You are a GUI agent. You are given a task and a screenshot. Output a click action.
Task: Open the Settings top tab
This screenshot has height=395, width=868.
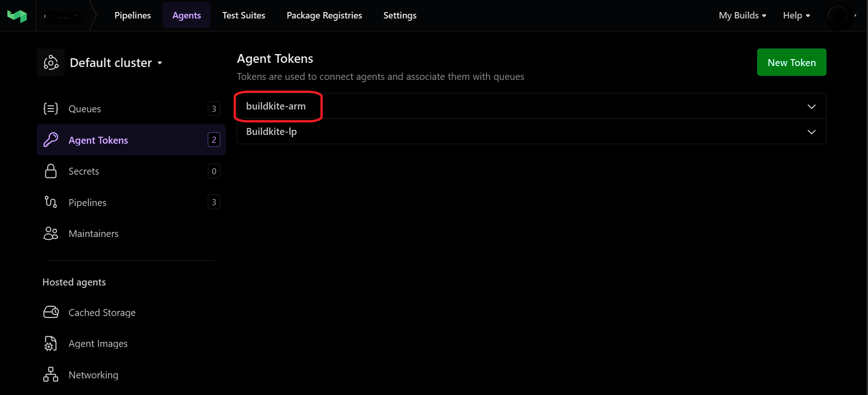click(x=400, y=15)
